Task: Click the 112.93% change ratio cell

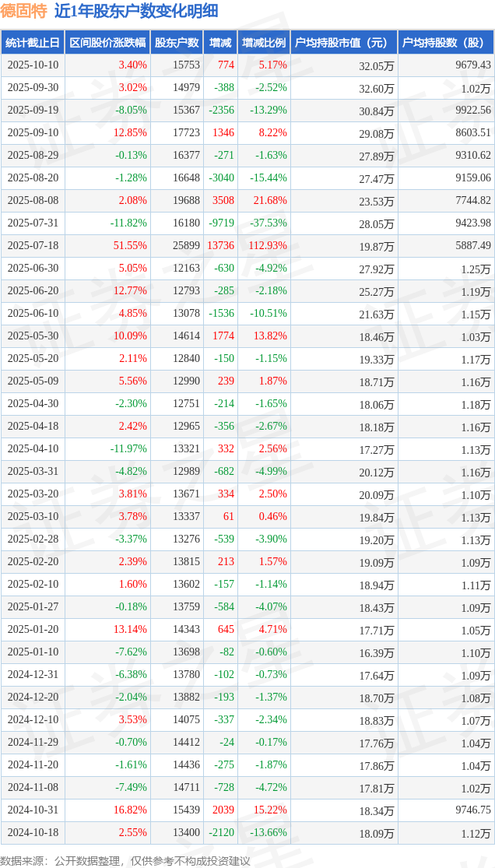Action: click(x=265, y=246)
